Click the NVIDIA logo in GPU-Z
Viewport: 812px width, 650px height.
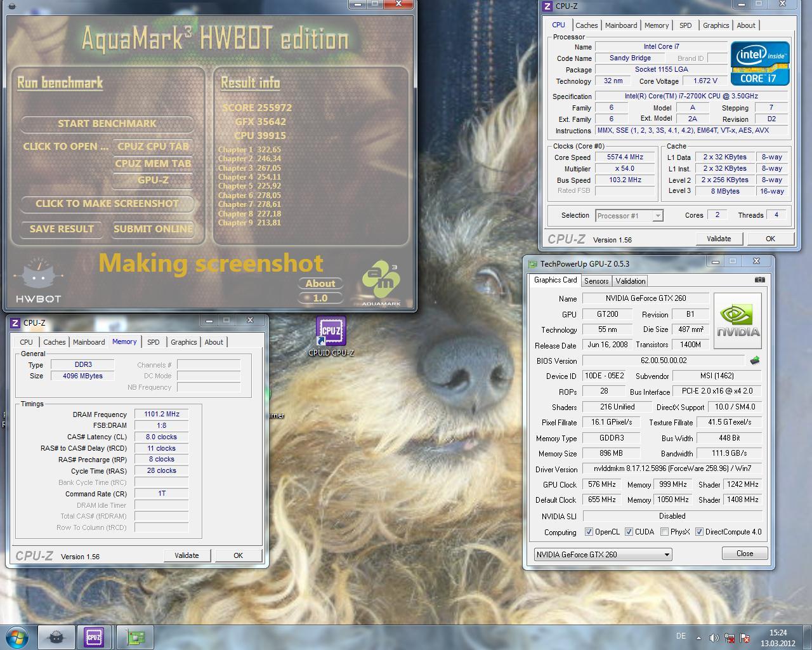coord(738,321)
